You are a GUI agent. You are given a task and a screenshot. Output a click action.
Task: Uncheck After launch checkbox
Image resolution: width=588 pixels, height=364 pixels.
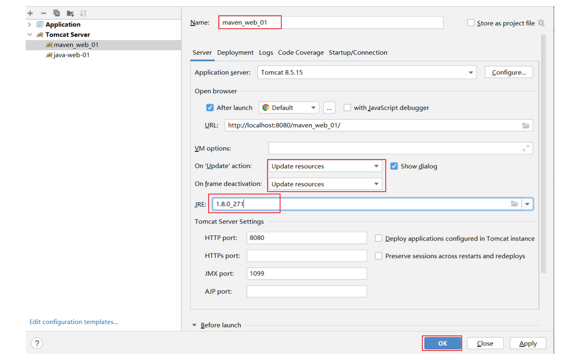[210, 108]
